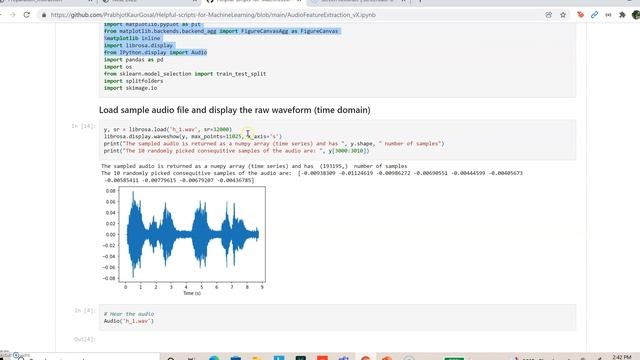The image size is (640, 360).
Task: Bookmark this page with the star
Action: click(563, 15)
